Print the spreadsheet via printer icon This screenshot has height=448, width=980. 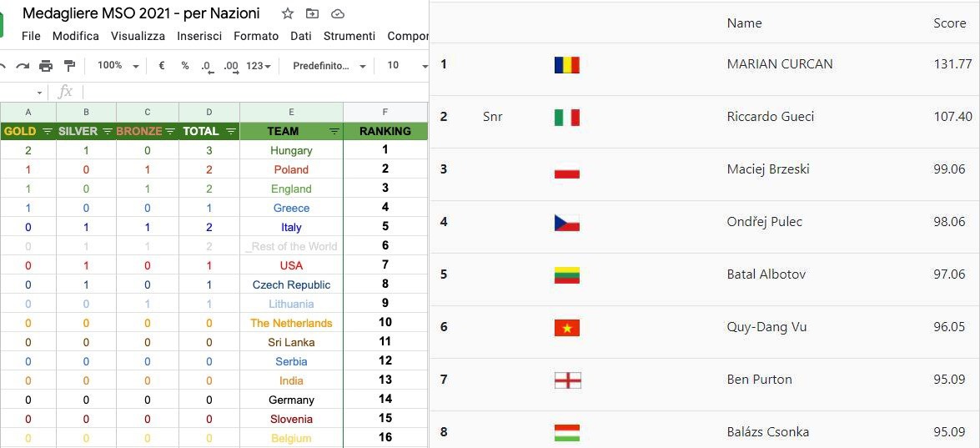(x=46, y=66)
